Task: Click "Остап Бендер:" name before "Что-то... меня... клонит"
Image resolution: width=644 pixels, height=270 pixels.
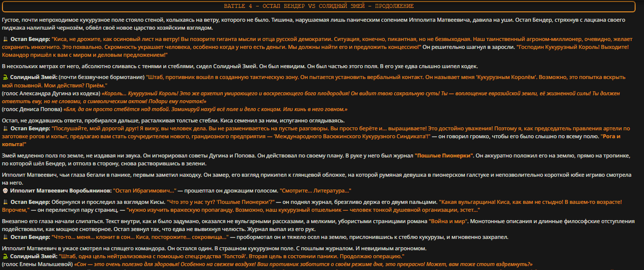Action: [x=30, y=237]
